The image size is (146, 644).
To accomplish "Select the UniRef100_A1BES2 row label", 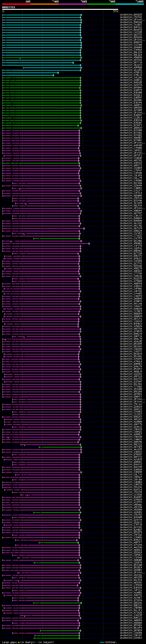I will pyautogui.click(x=131, y=80).
